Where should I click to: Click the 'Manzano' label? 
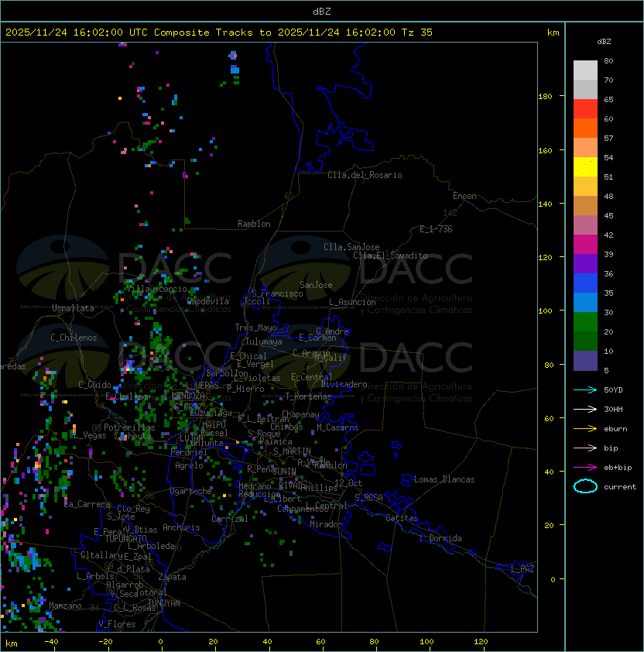[65, 606]
